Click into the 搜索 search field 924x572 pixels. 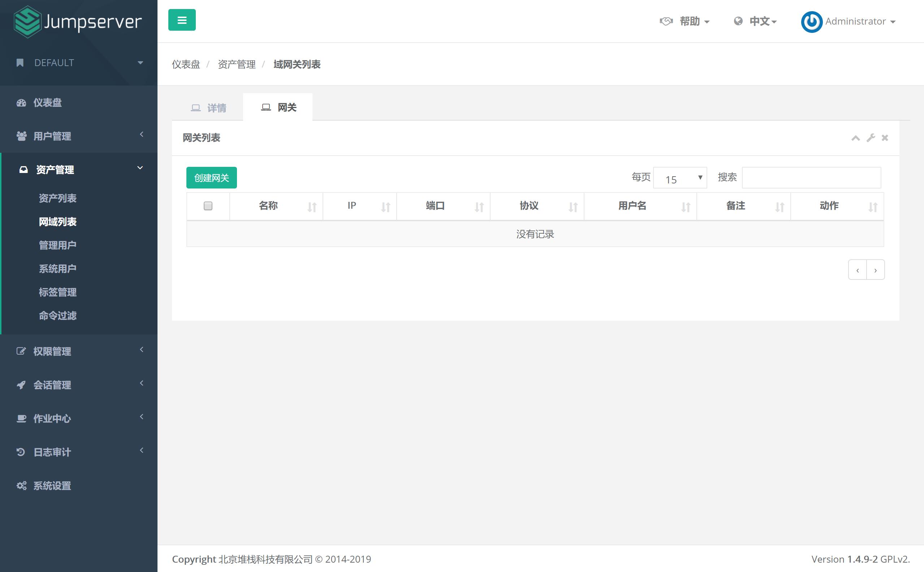(x=811, y=177)
